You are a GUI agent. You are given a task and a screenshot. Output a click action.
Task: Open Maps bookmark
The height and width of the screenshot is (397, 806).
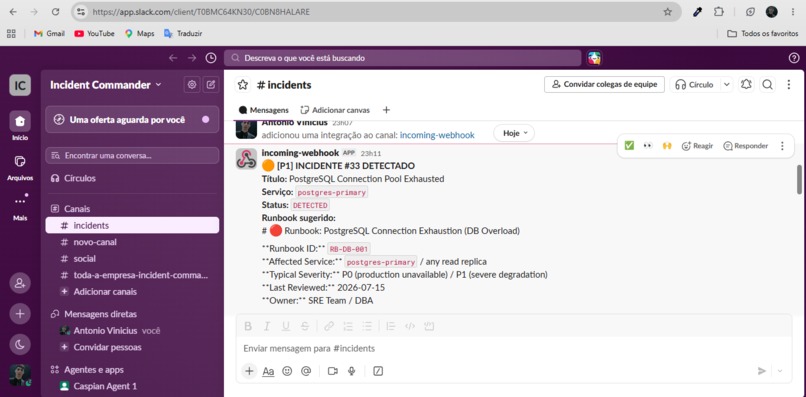(x=139, y=33)
